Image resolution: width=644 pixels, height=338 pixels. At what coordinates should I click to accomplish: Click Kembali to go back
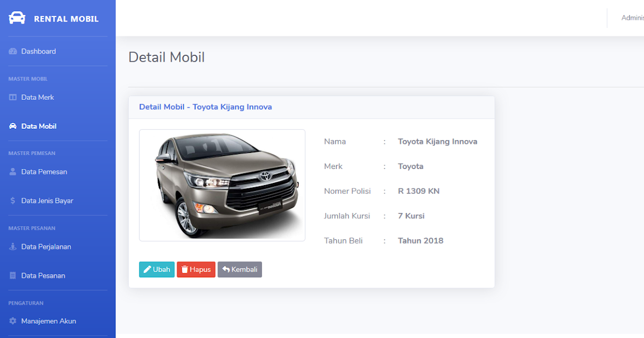240,269
